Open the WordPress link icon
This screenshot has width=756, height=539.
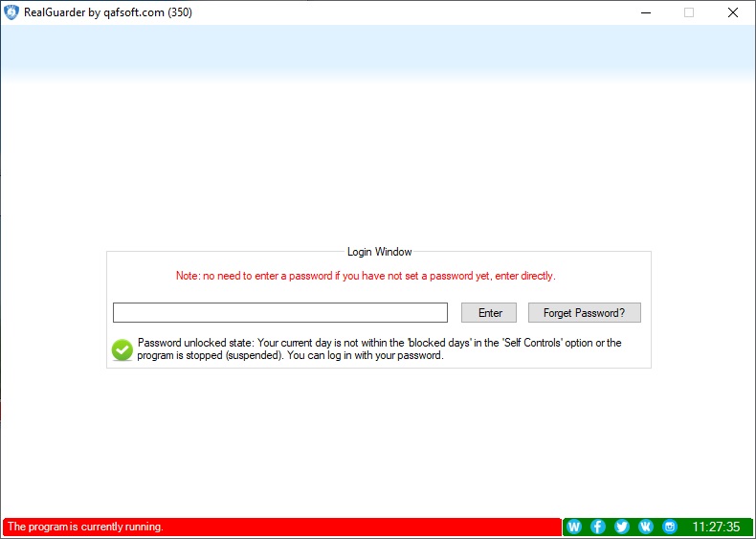pyautogui.click(x=574, y=527)
